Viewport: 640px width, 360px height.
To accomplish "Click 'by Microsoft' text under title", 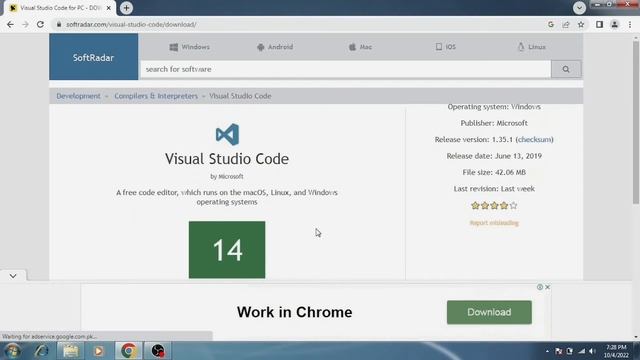I will click(227, 176).
